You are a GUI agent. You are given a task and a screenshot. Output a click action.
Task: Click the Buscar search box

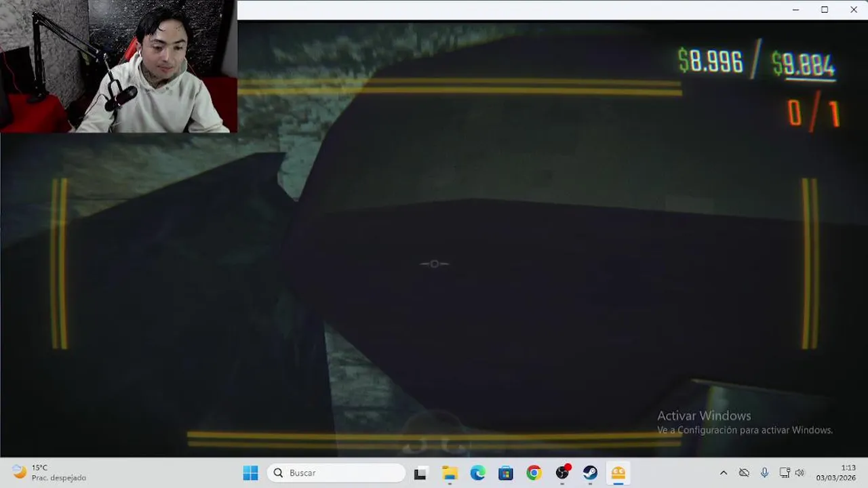[336, 473]
